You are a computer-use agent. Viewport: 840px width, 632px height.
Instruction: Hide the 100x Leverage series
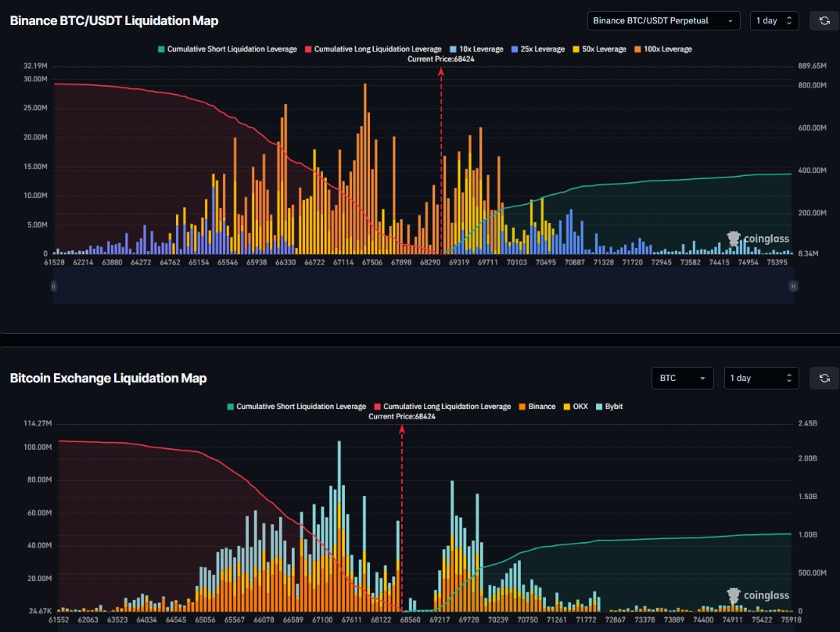coord(664,49)
